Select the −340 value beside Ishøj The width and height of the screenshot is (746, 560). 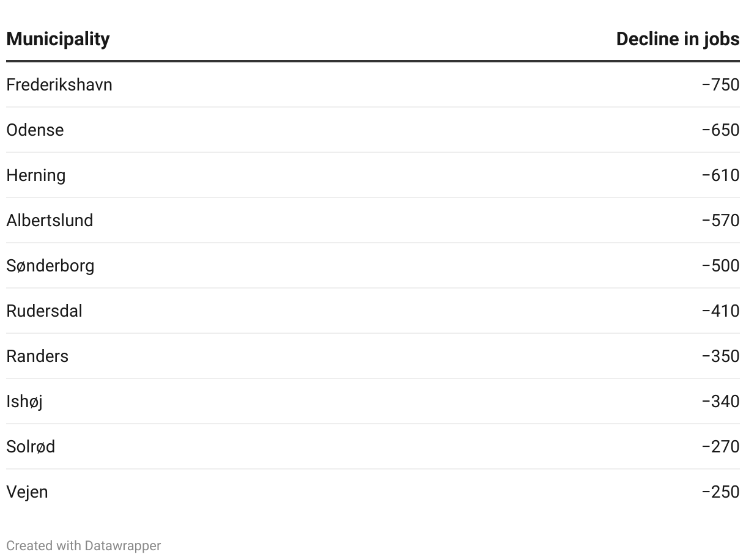pos(720,401)
